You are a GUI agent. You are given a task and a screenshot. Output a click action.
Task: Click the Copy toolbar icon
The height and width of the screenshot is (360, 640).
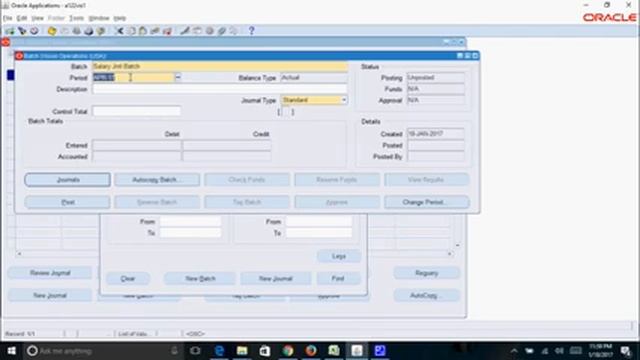coord(131,31)
